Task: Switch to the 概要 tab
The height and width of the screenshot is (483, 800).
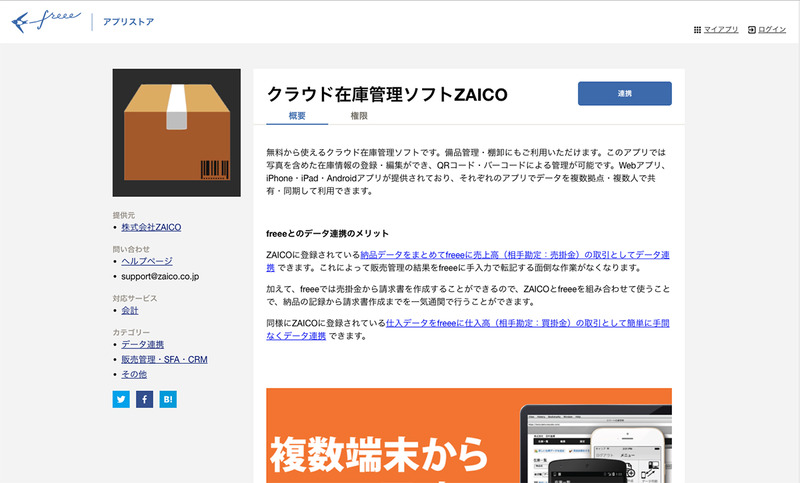Action: pos(297,116)
